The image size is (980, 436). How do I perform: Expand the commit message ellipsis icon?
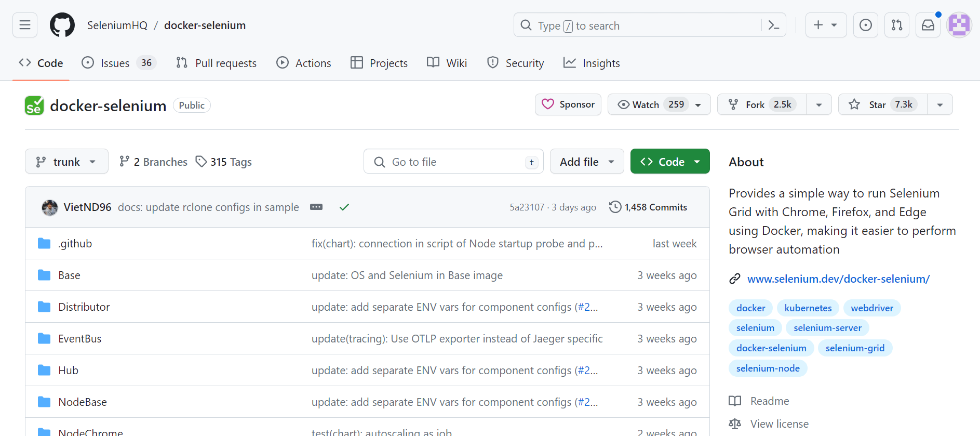coord(316,207)
